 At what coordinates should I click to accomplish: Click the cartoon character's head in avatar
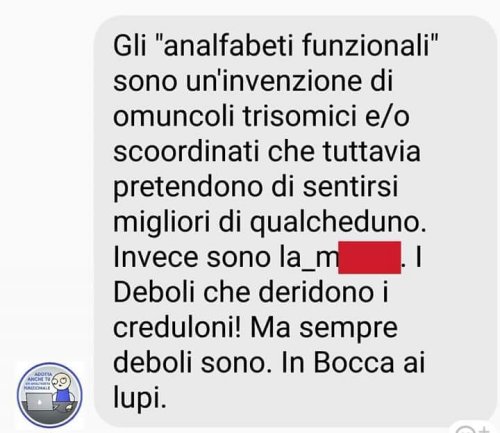[x=62, y=380]
